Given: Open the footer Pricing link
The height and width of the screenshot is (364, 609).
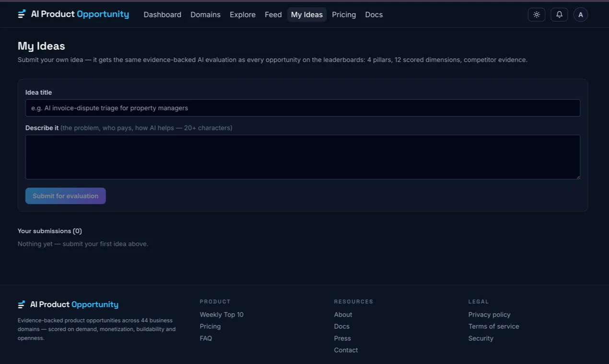Looking at the screenshot, I should tap(210, 326).
